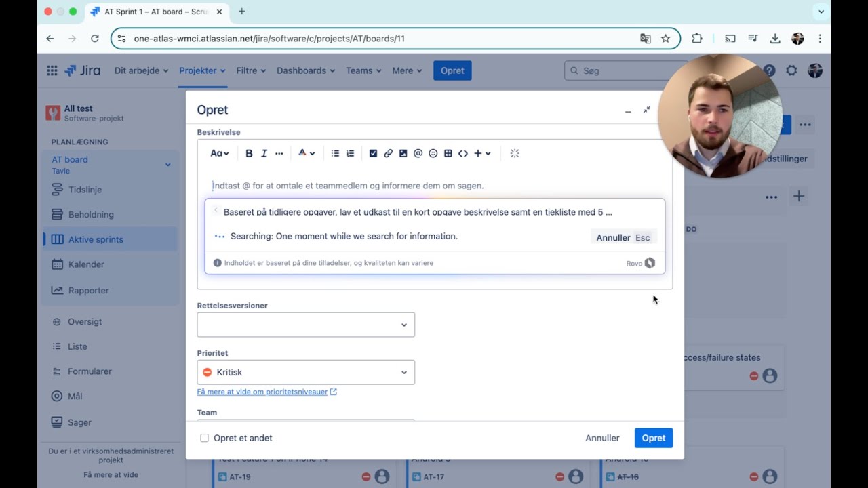The image size is (868, 488).
Task: Open Mål in sidebar
Action: (x=111, y=396)
